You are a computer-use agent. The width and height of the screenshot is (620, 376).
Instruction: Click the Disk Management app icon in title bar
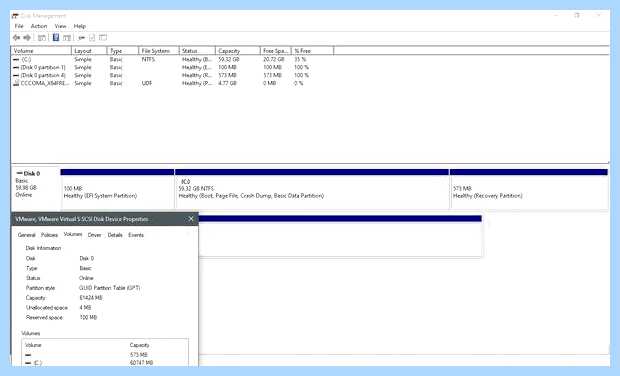pos(15,16)
